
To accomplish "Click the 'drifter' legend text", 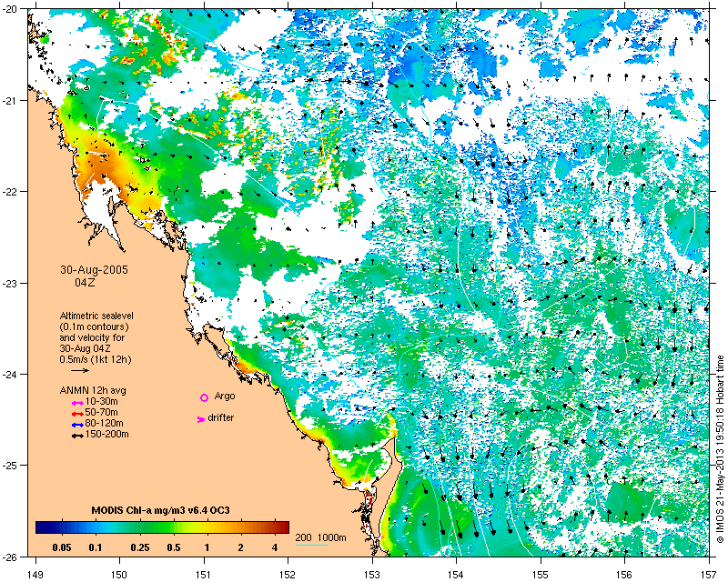I will (x=221, y=417).
